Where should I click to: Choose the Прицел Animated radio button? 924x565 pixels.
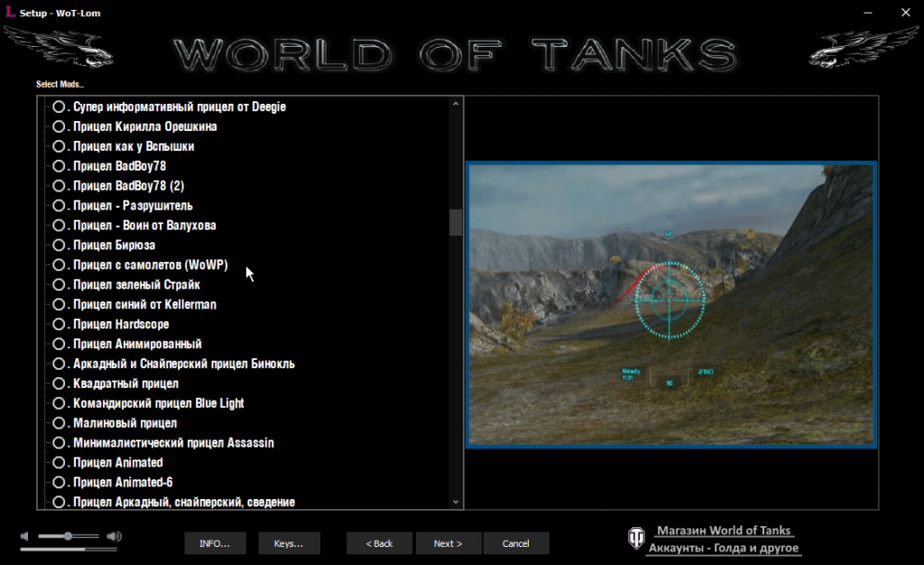click(x=59, y=462)
